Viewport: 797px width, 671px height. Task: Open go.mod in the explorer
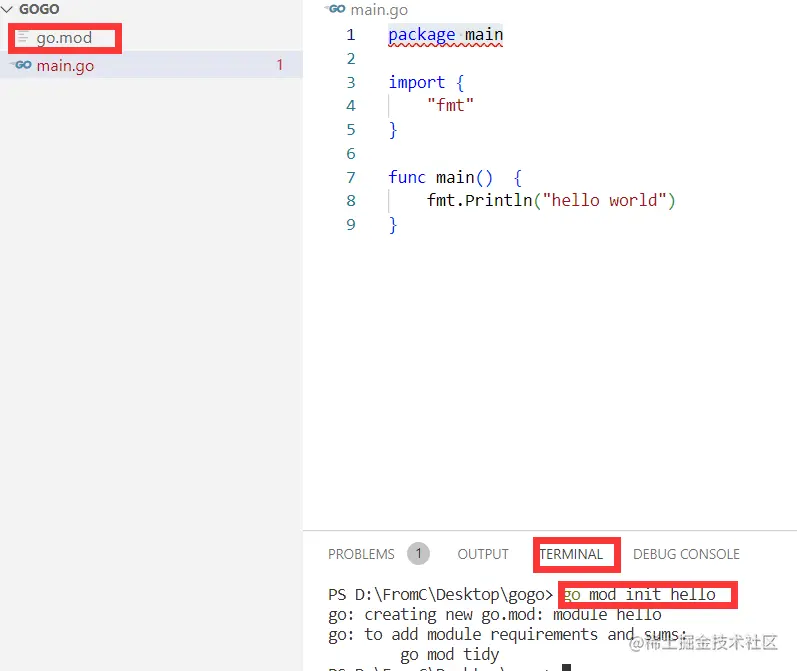tap(64, 38)
